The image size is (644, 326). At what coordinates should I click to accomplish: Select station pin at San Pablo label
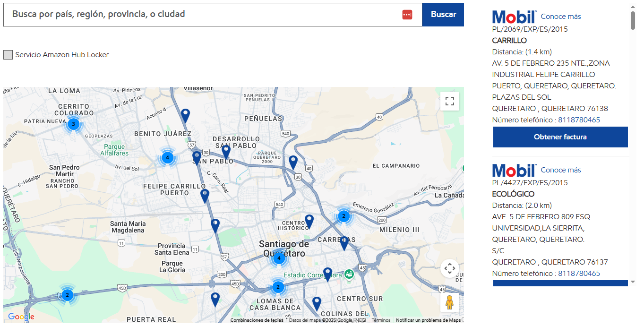(197, 157)
